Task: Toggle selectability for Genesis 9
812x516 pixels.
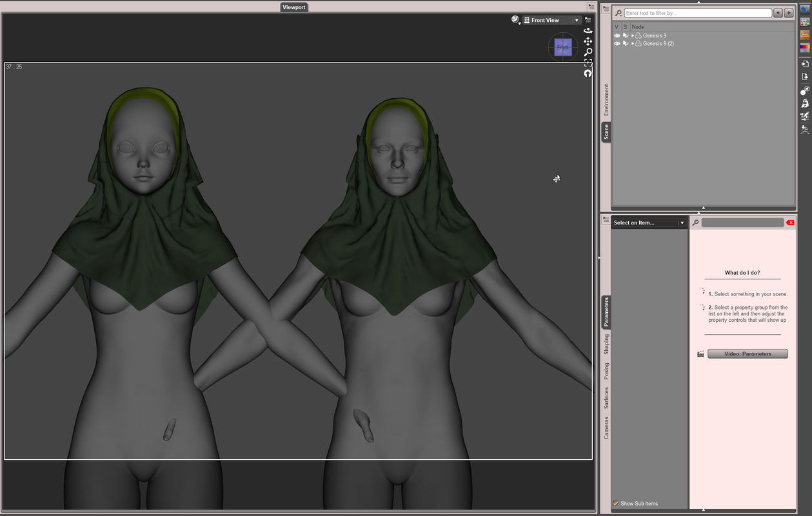Action: tap(625, 35)
